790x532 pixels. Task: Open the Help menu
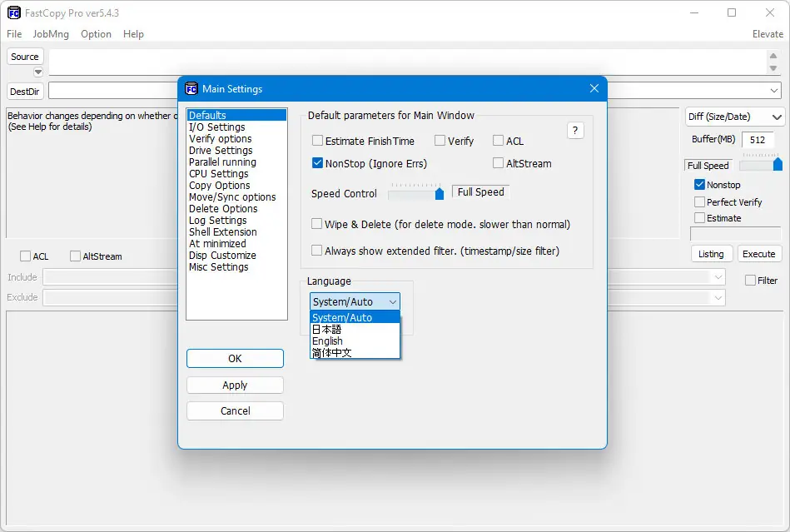click(133, 34)
